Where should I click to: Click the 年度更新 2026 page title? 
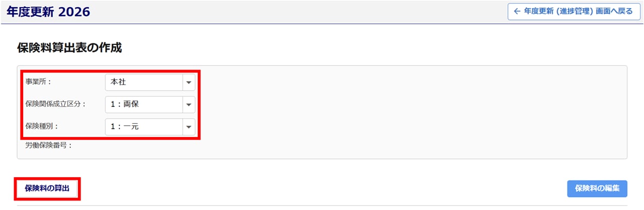coord(48,12)
